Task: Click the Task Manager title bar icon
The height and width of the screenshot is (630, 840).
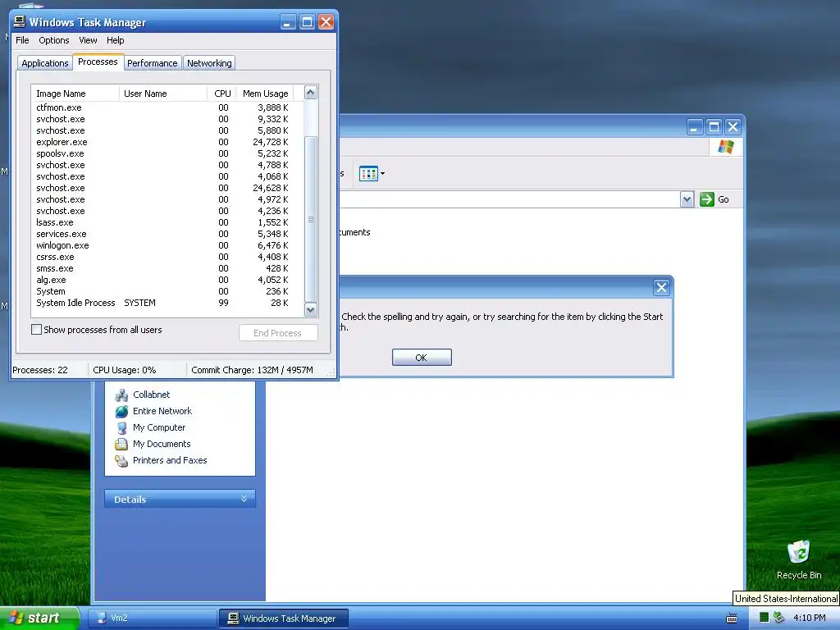Action: point(20,21)
